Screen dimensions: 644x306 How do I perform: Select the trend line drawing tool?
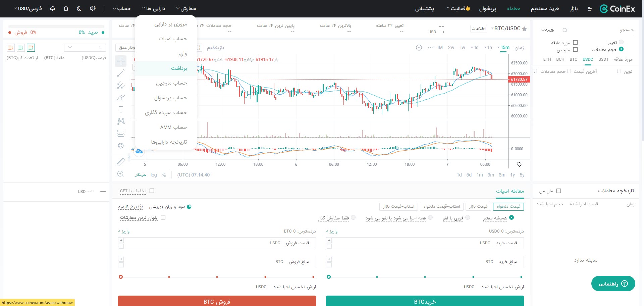[121, 73]
